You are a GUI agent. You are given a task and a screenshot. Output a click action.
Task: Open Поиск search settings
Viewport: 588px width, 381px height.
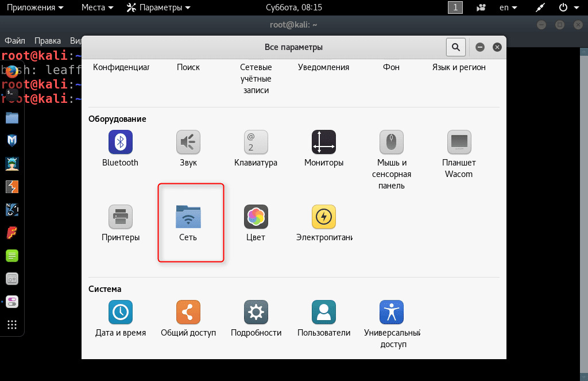pos(188,67)
